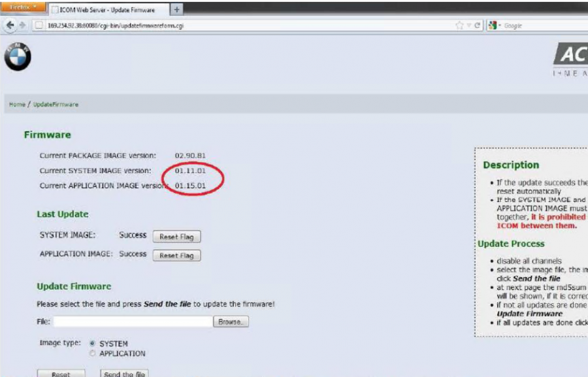
Task: Click the reload page control in the address bar
Action: coord(477,25)
